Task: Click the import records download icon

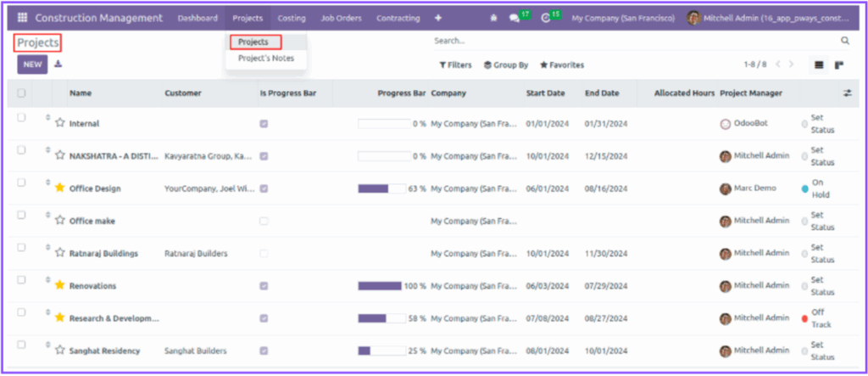Action: (x=58, y=64)
